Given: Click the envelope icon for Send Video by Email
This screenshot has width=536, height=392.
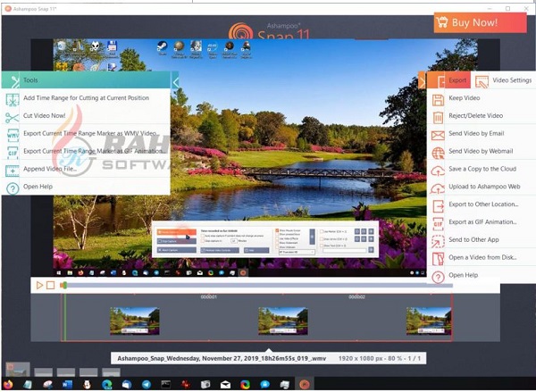Looking at the screenshot, I should coord(438,136).
